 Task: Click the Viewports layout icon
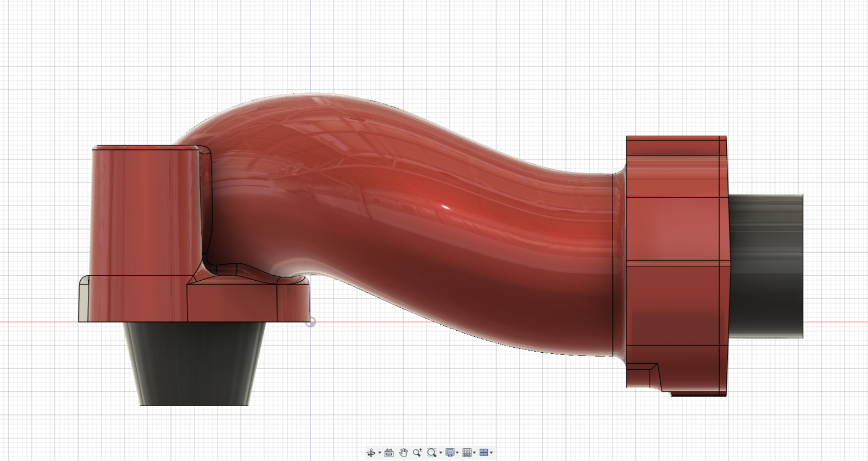[x=483, y=453]
